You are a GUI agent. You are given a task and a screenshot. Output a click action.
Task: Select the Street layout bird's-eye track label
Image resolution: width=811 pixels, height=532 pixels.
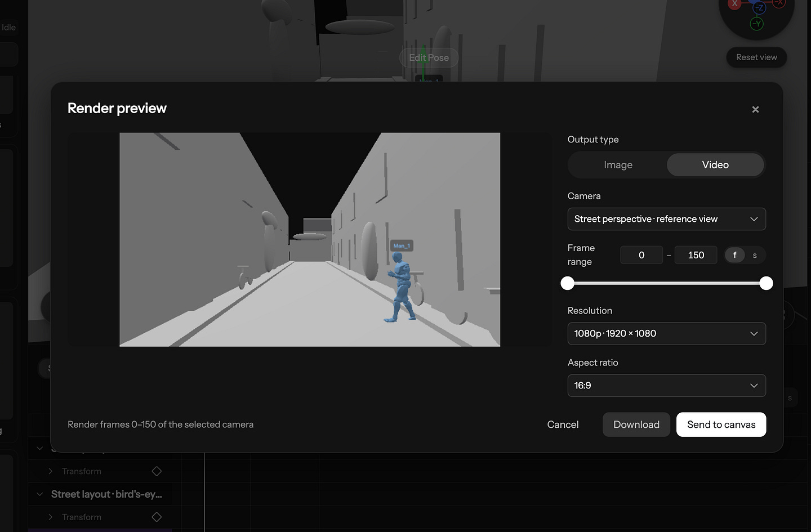coord(106,494)
